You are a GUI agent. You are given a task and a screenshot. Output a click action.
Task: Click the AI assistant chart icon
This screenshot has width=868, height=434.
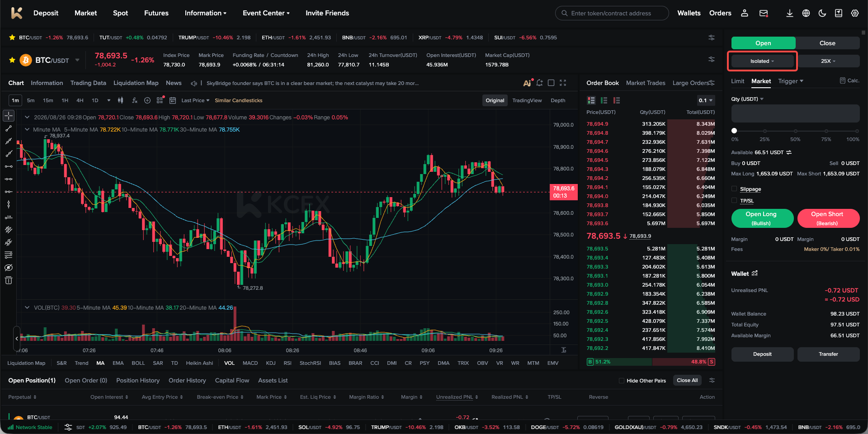pyautogui.click(x=528, y=83)
